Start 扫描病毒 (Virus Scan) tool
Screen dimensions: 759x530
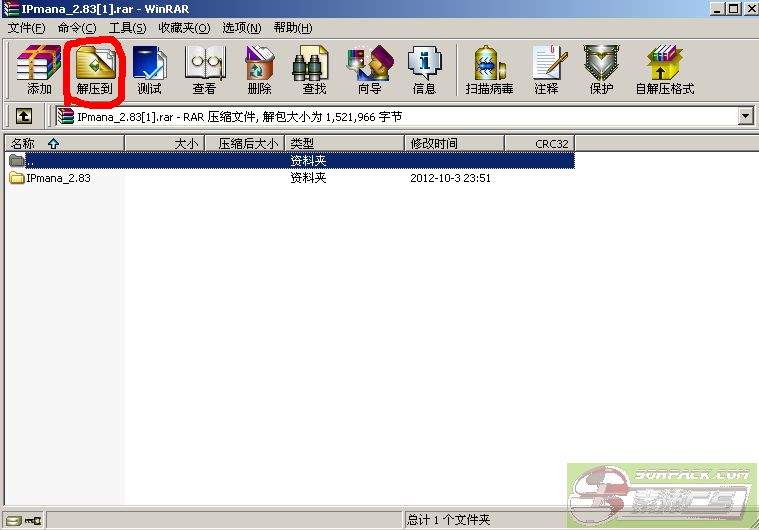pos(489,70)
